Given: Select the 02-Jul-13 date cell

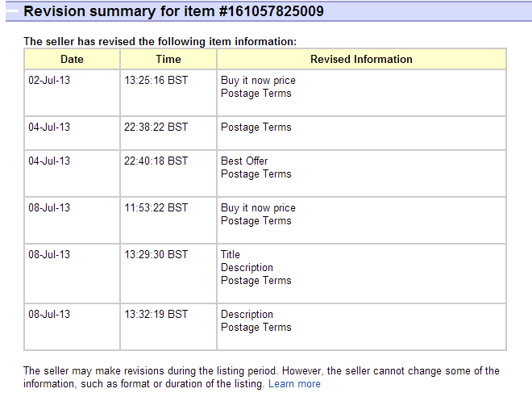Looking at the screenshot, I should [49, 81].
